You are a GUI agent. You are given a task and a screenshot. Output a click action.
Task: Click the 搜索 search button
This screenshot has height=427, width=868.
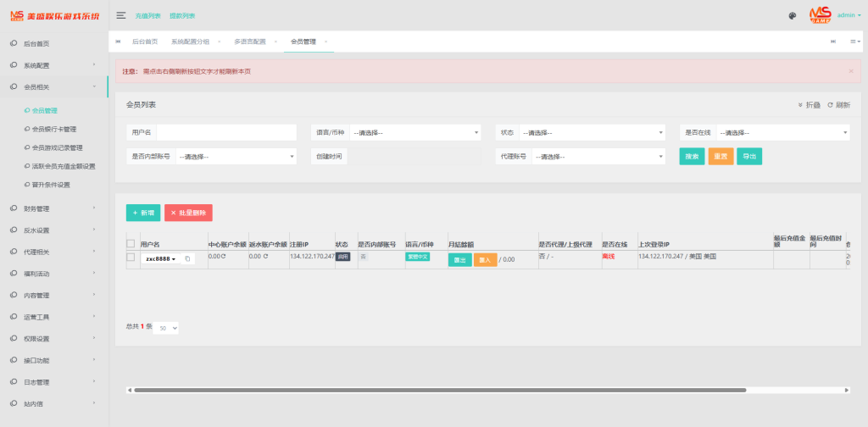(x=692, y=157)
